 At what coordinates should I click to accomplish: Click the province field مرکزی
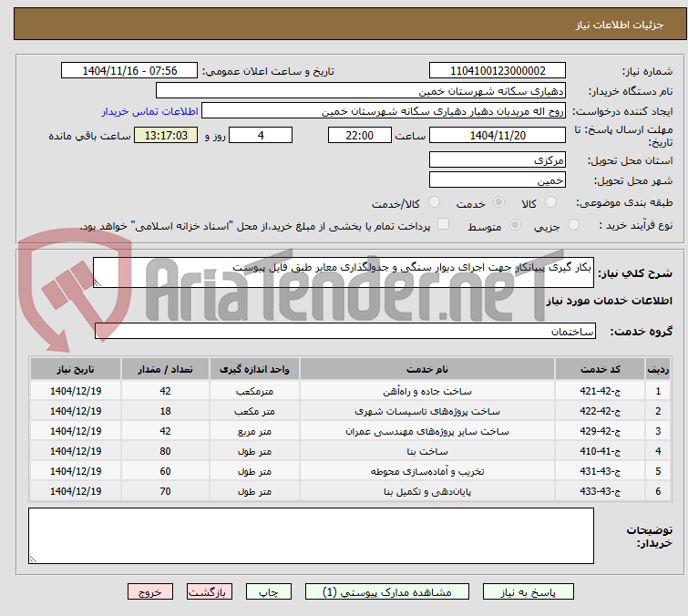(498, 160)
